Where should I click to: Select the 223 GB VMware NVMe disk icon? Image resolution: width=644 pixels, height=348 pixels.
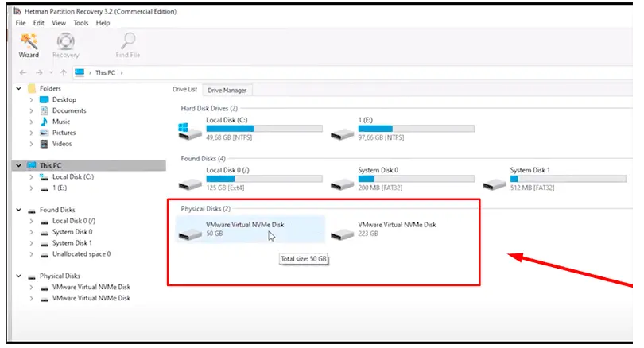[x=342, y=234]
